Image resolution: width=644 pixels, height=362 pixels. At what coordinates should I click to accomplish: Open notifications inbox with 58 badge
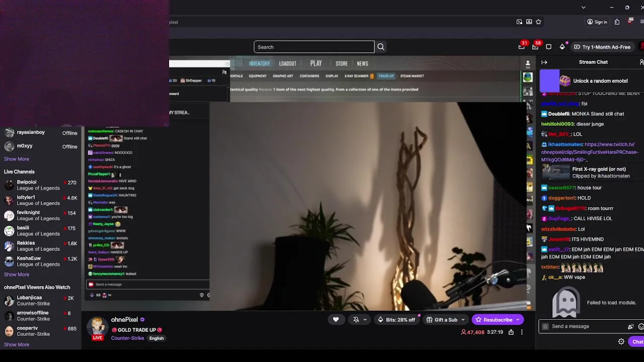(535, 47)
